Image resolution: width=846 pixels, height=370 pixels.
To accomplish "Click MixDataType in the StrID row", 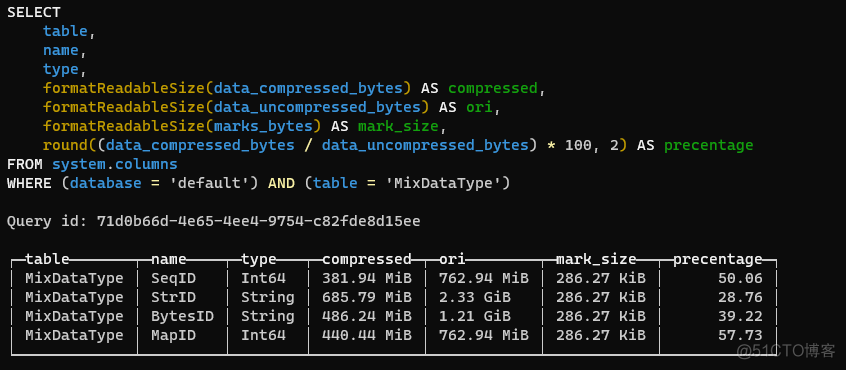I will tap(74, 297).
